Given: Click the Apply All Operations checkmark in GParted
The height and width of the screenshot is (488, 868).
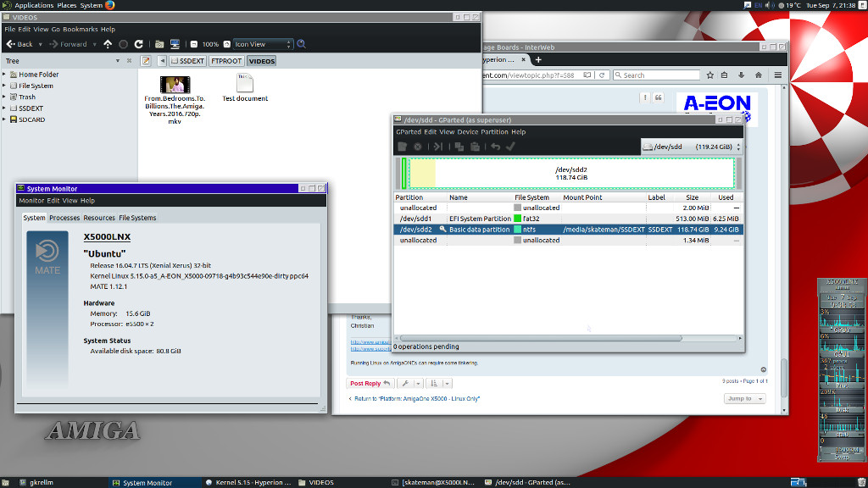Looking at the screenshot, I should pos(510,147).
